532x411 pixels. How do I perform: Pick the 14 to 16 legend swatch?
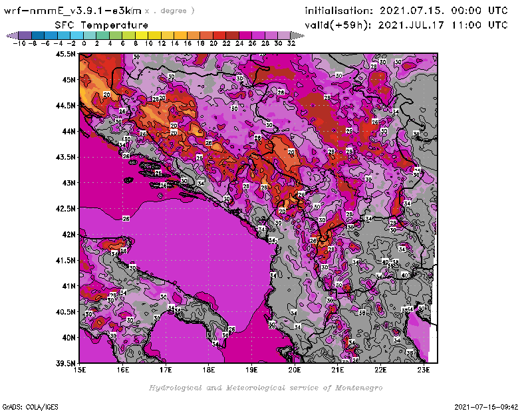(x=180, y=35)
